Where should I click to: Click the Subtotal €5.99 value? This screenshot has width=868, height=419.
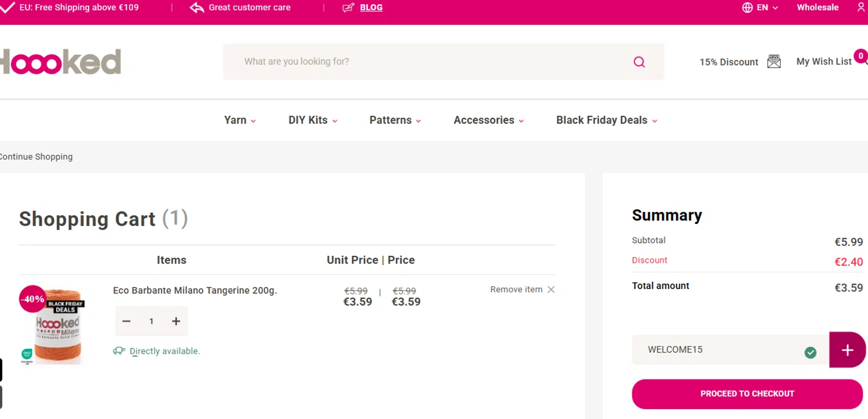coord(848,242)
